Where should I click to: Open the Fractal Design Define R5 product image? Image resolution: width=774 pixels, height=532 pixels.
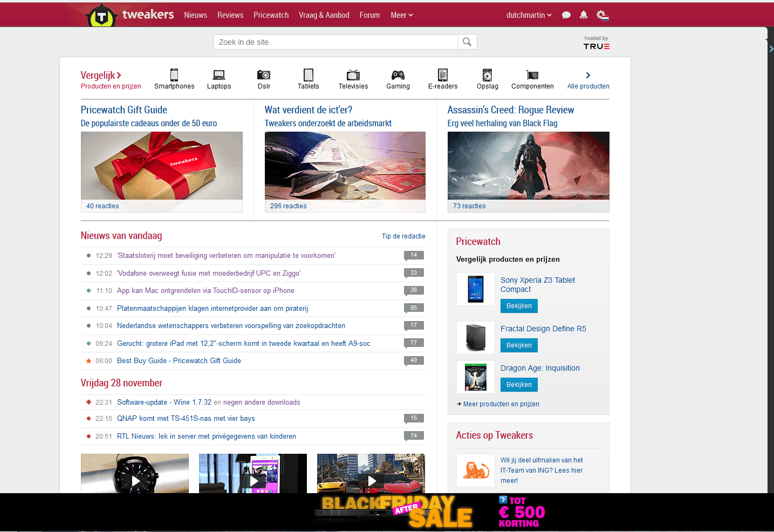coord(476,338)
